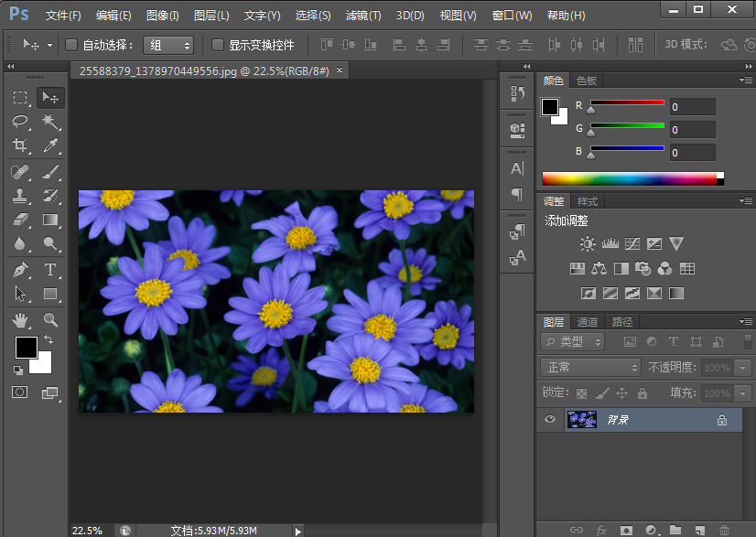Select the Move tool in toolbox
Viewport: 756px width, 537px height.
click(50, 97)
